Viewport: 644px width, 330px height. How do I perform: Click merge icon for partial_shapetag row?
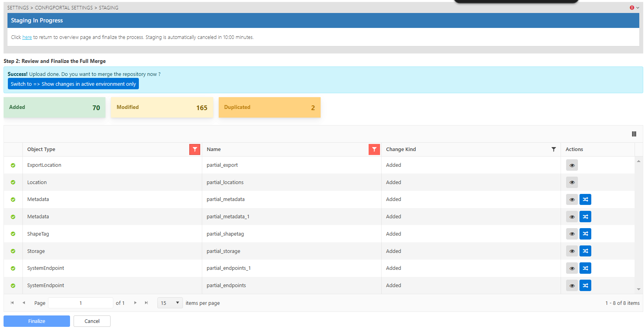585,234
